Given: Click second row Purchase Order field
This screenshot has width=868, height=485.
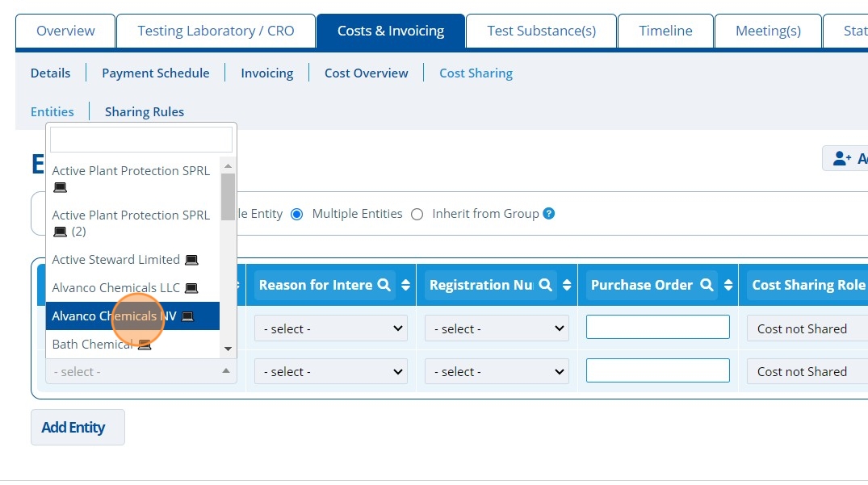Looking at the screenshot, I should pyautogui.click(x=657, y=370).
